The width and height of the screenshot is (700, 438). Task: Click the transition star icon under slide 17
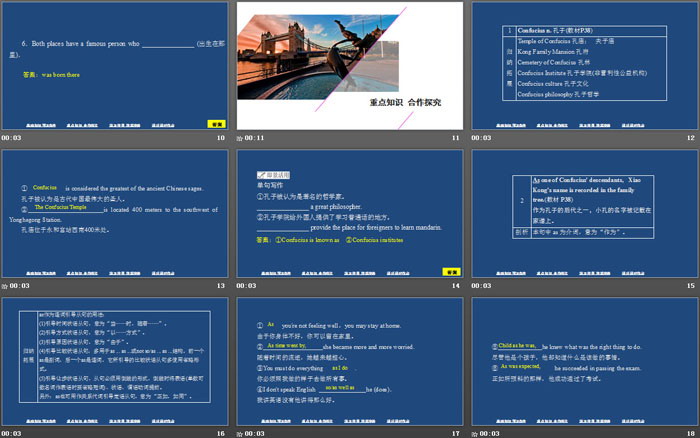click(240, 433)
